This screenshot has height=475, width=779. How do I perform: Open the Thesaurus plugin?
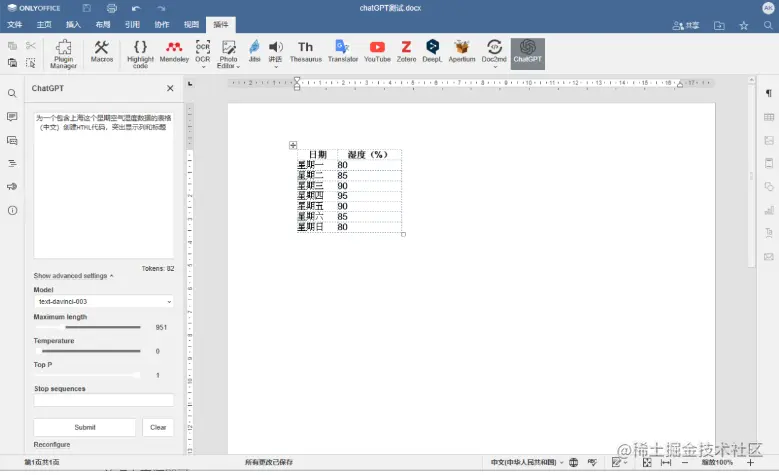pos(306,51)
